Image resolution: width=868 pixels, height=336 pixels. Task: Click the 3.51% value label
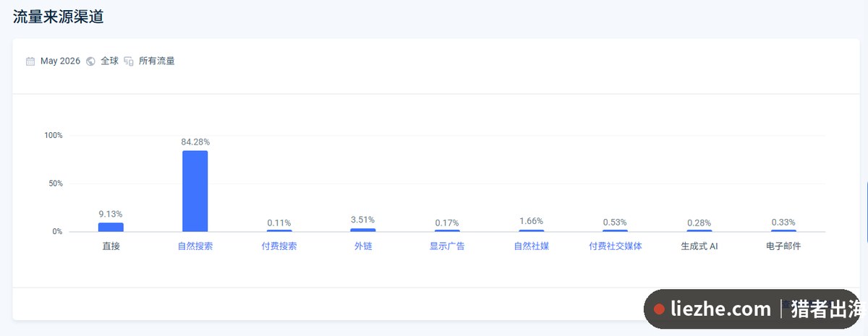(x=363, y=220)
